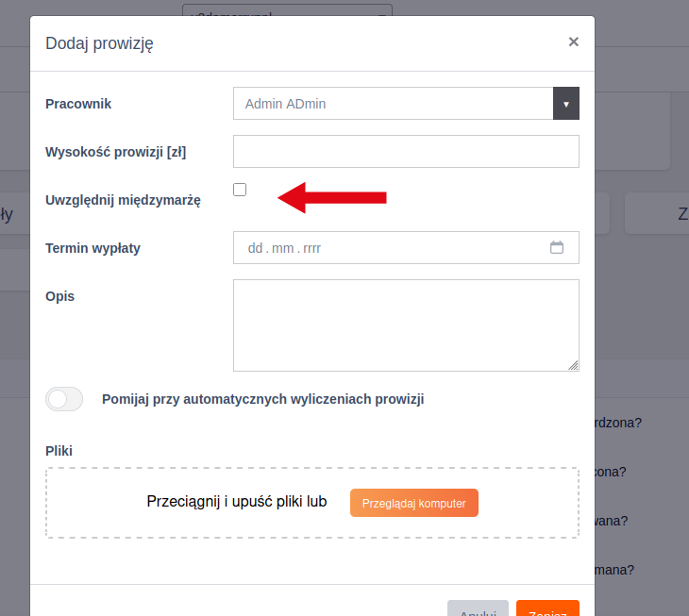Select the Admin ADmin employee field
The image size is (689, 616).
tap(393, 104)
